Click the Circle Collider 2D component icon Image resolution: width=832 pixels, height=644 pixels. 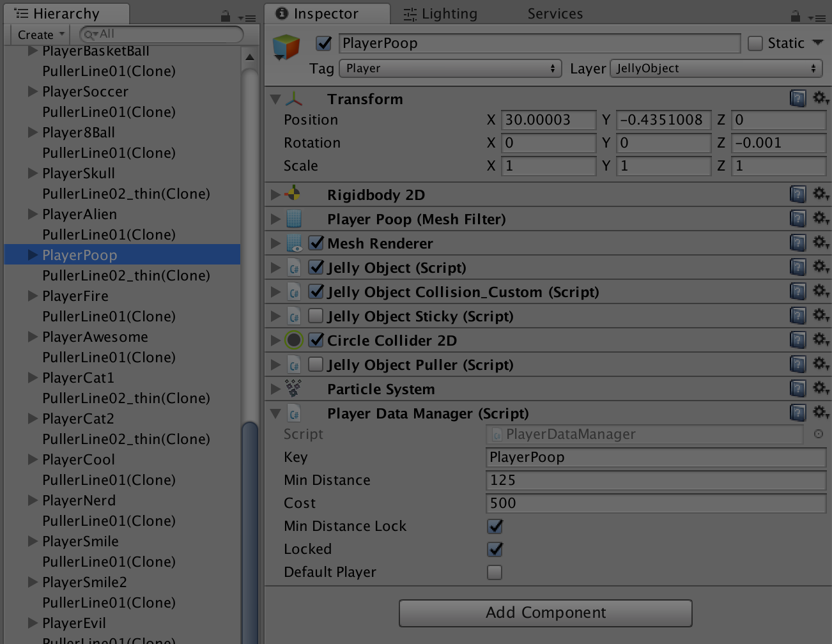(x=293, y=340)
